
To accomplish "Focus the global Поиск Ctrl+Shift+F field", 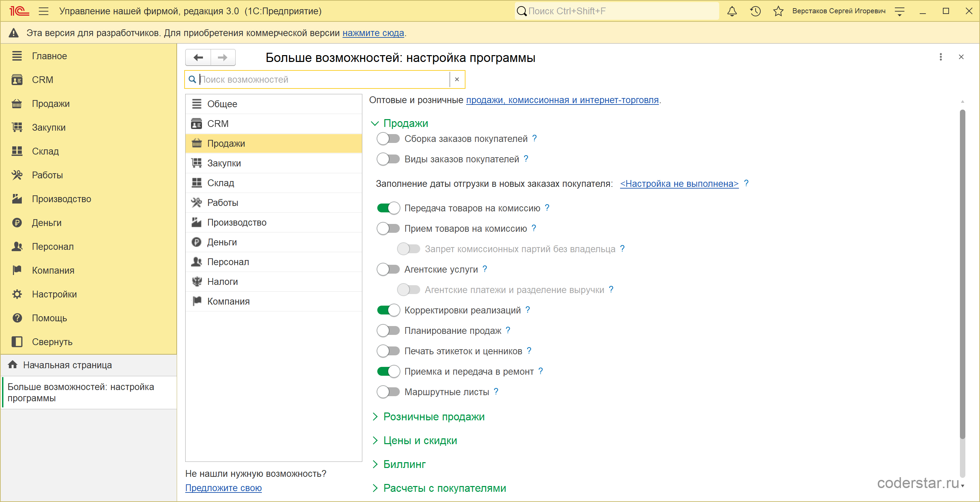I will [x=616, y=12].
